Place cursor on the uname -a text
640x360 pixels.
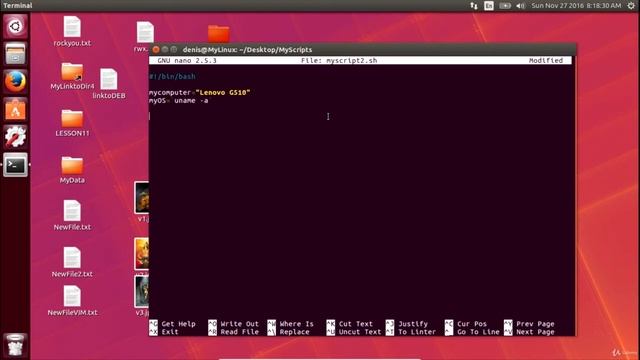191,100
